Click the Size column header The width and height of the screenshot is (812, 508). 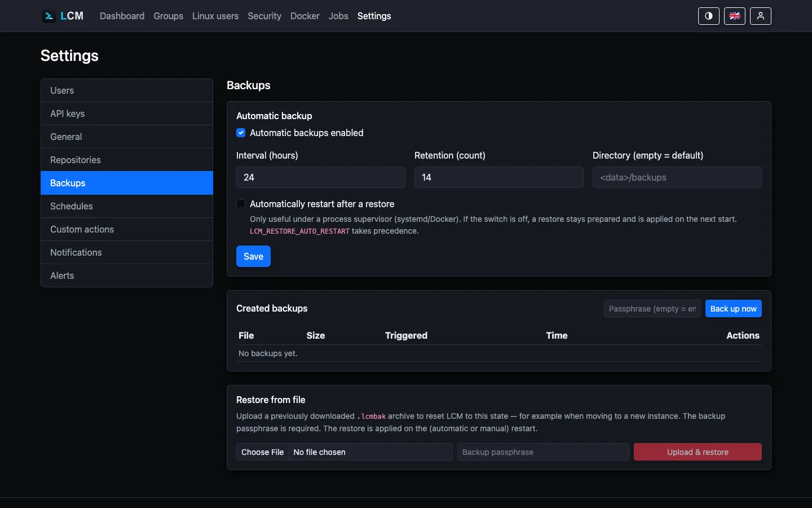coord(316,335)
